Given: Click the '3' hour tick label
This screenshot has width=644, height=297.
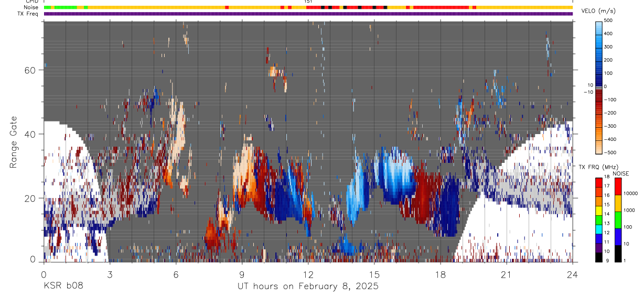Looking at the screenshot, I should click(110, 274).
